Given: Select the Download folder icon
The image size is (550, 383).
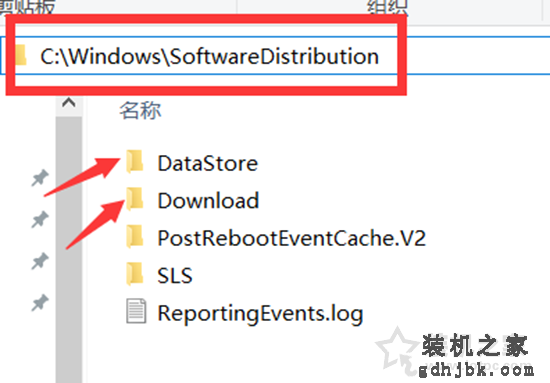Looking at the screenshot, I should coord(135,199).
